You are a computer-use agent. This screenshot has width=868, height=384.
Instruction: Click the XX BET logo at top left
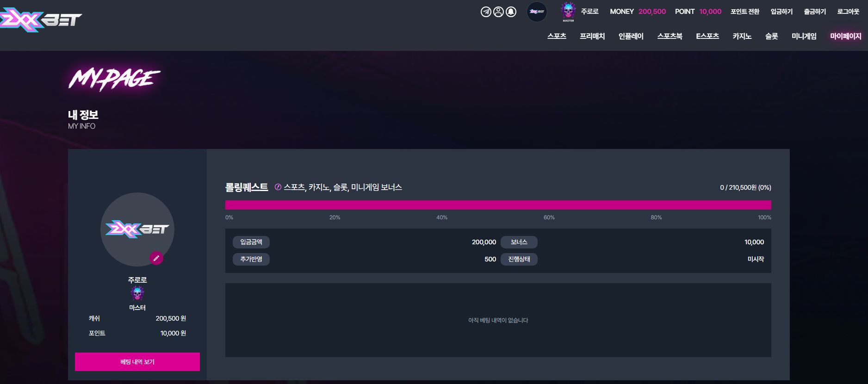41,20
